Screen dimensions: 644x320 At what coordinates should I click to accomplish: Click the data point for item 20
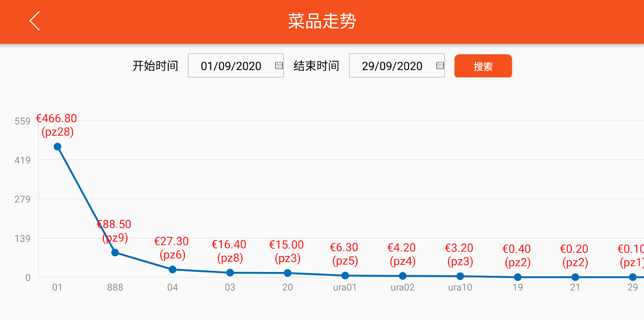pos(288,273)
